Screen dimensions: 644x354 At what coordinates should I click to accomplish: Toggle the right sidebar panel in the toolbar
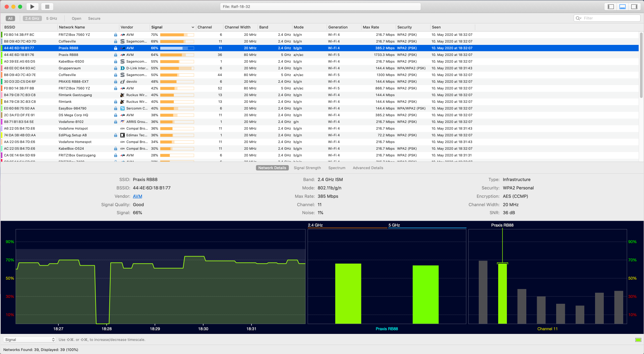[x=634, y=7]
